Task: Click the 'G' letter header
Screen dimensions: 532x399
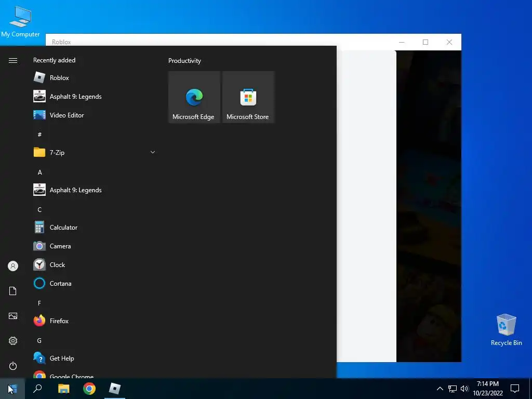Action: pyautogui.click(x=39, y=340)
